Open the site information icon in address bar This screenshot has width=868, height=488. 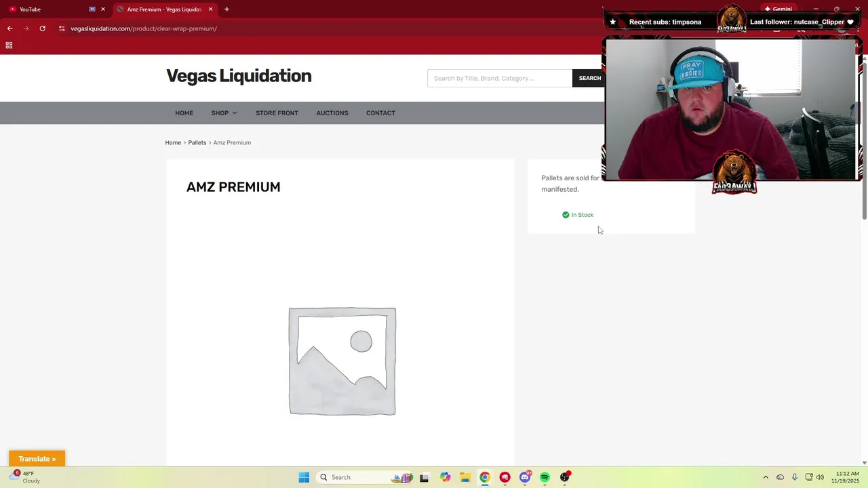[x=62, y=28]
